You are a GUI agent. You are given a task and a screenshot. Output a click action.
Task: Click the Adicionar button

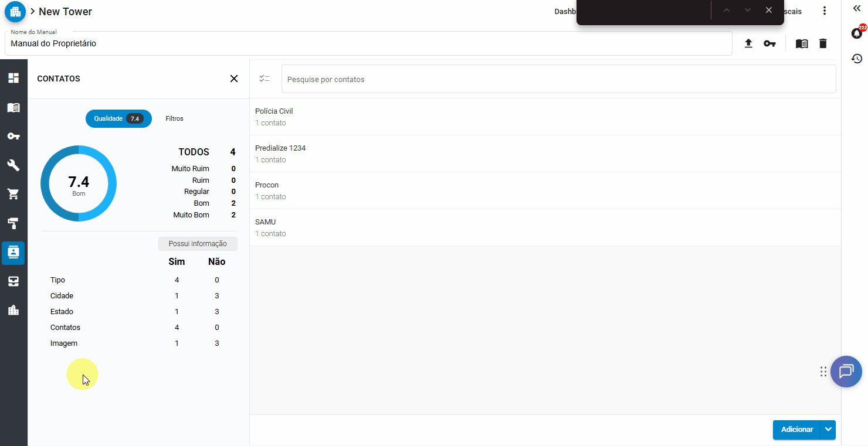coord(796,430)
